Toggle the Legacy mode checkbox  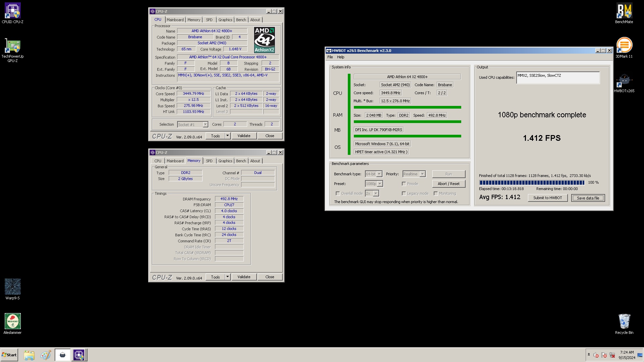point(404,193)
